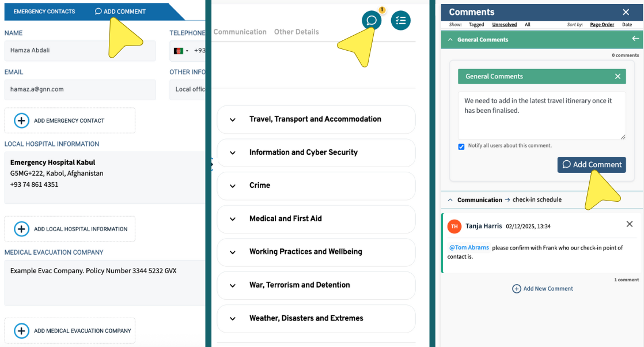Click the blue Add Comment button

(591, 165)
